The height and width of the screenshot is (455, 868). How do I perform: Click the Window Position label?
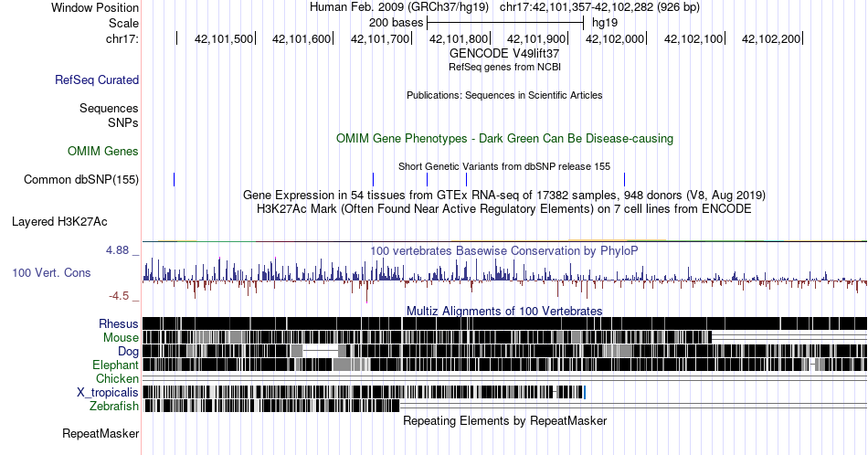95,7
